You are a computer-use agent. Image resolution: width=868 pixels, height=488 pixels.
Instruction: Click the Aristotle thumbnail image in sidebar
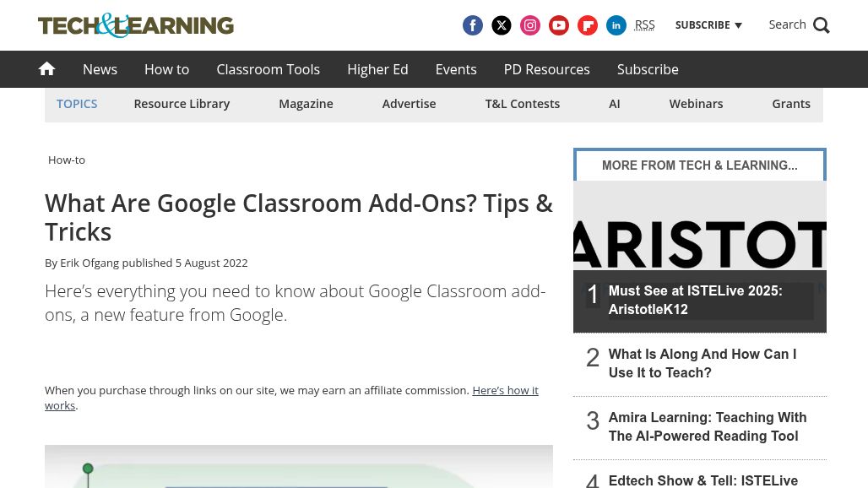700,225
